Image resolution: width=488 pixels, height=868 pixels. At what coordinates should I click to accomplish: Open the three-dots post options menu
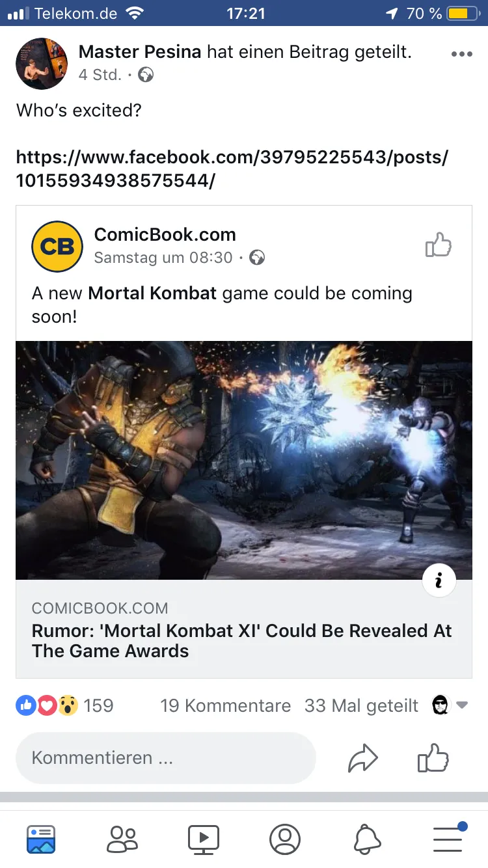461,55
